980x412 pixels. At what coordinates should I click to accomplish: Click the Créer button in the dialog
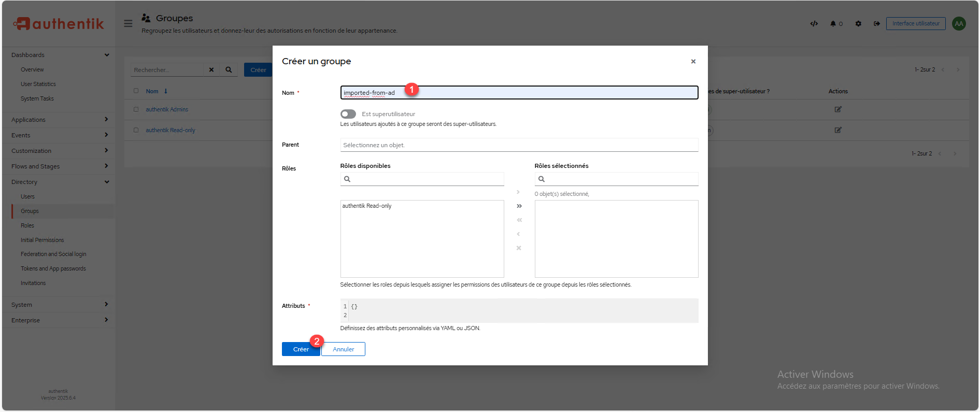coord(301,349)
